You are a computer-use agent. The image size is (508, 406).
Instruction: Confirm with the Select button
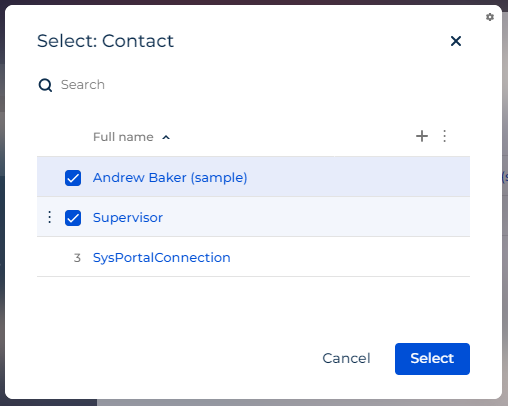pyautogui.click(x=432, y=359)
